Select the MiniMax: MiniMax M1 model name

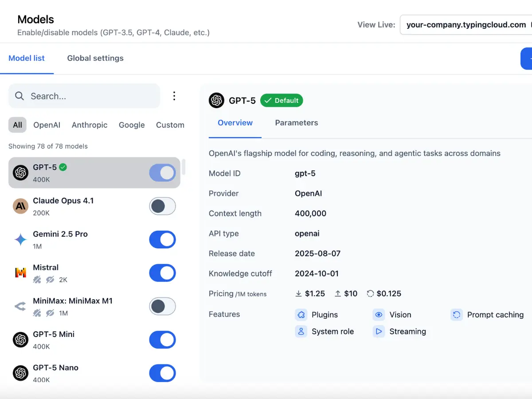pyautogui.click(x=73, y=301)
